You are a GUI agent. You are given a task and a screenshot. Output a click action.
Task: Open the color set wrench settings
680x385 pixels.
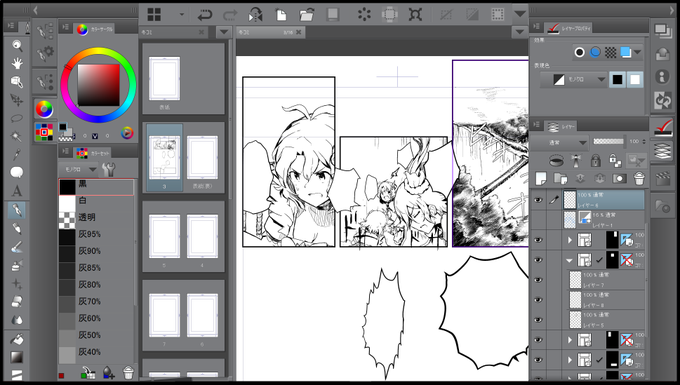(x=108, y=169)
